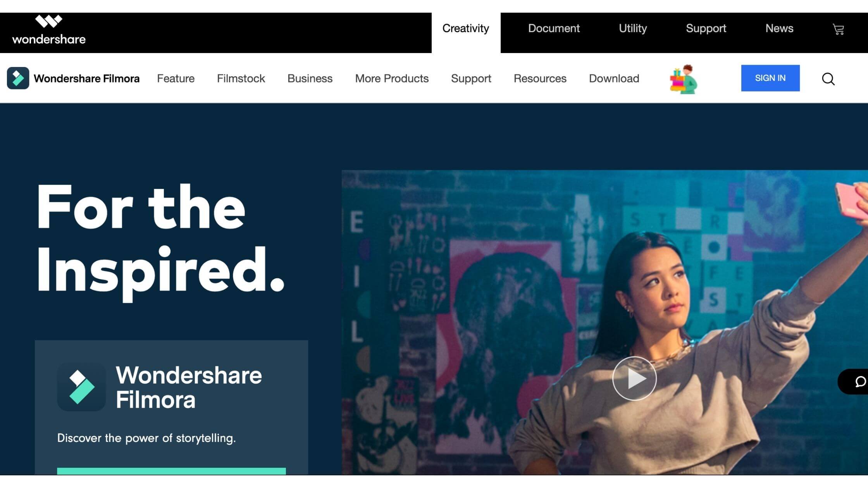Click the SIGN IN button
868x488 pixels.
[770, 78]
